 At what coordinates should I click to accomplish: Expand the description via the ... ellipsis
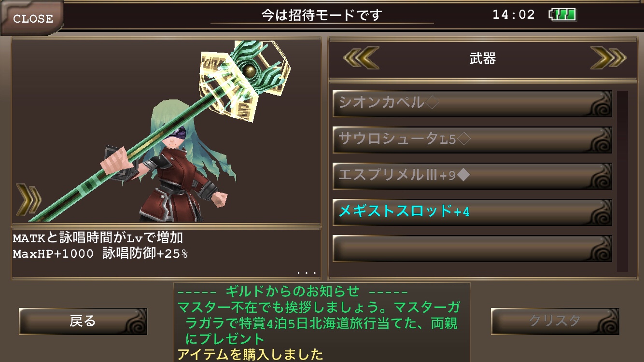point(307,273)
